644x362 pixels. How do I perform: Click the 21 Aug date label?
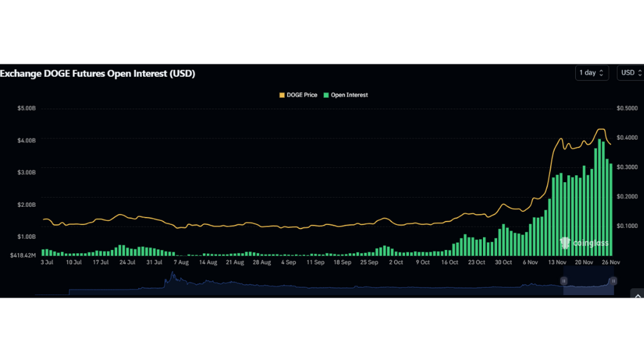235,262
